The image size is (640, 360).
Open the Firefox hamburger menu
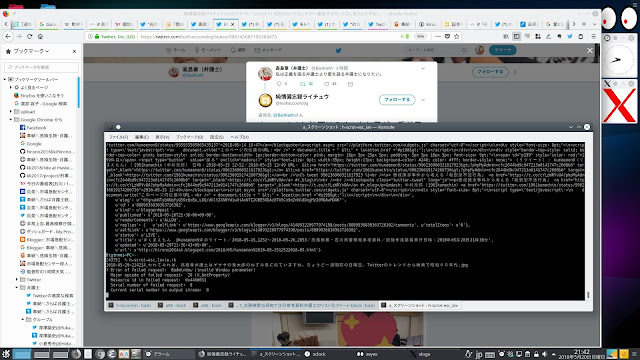pos(593,36)
